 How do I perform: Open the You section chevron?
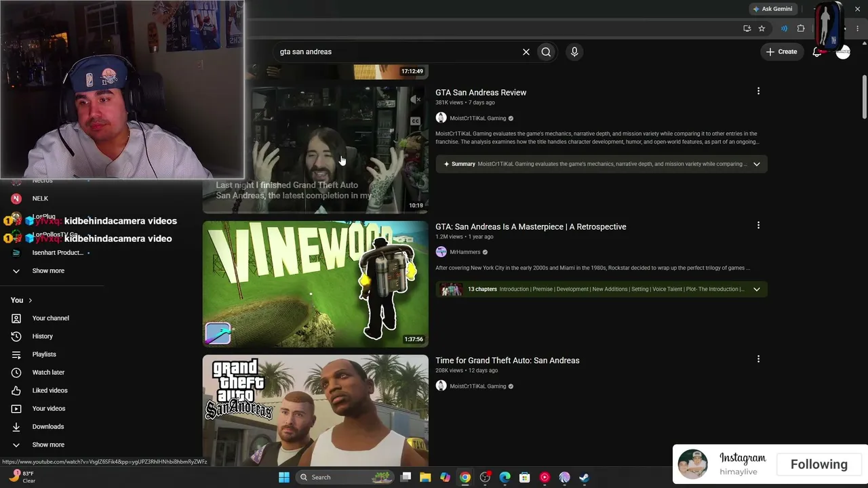point(30,300)
